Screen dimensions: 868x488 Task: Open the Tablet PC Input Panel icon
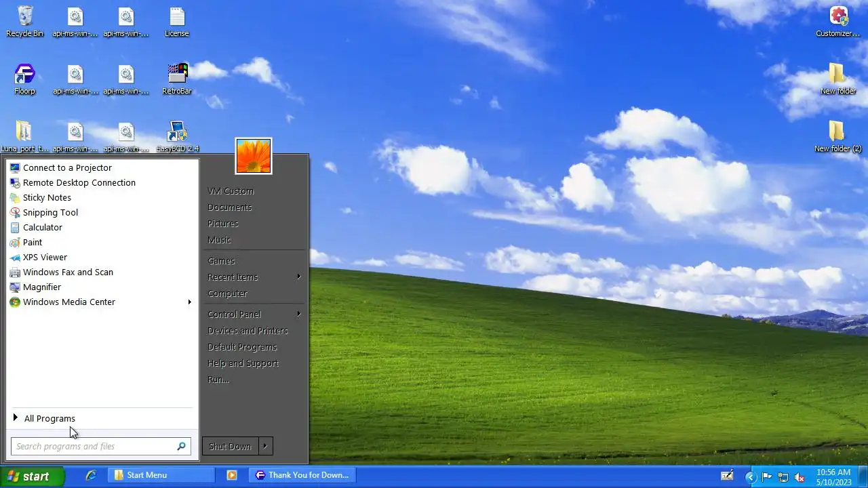click(727, 475)
